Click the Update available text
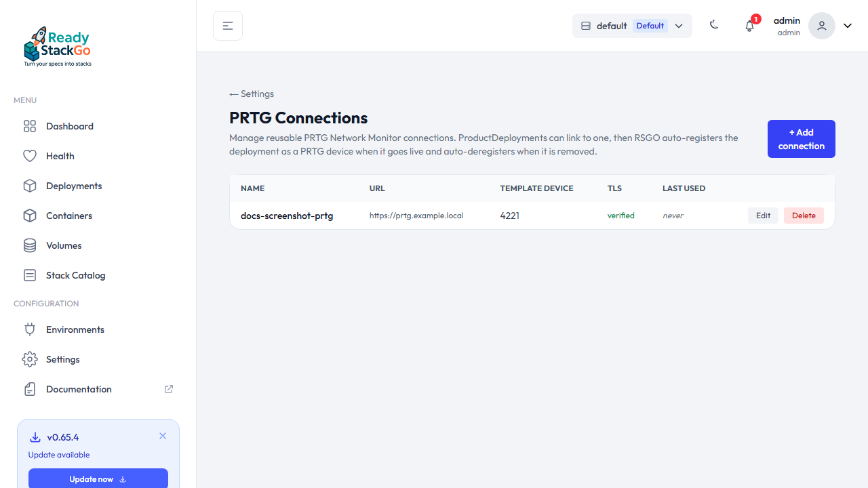The width and height of the screenshot is (868, 488). pos(59,455)
